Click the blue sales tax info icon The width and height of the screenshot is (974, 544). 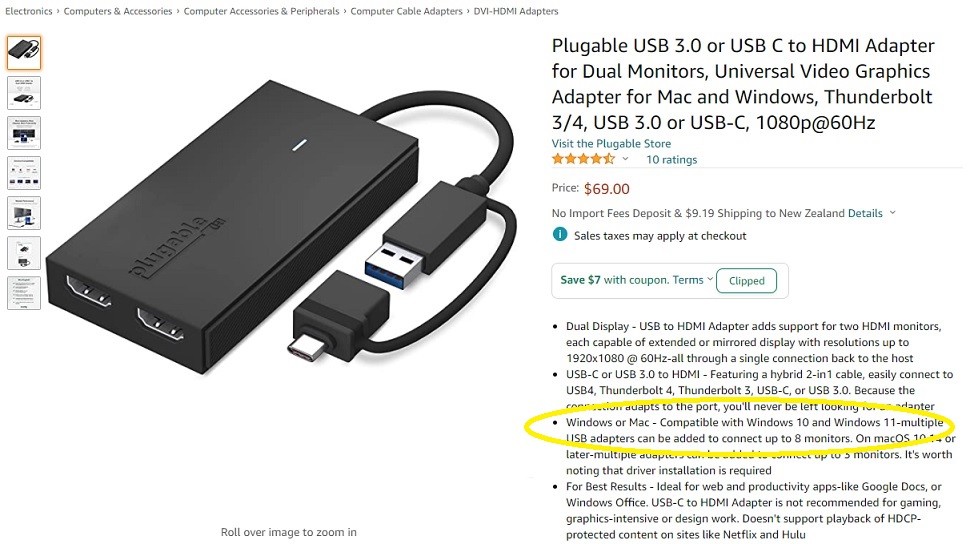click(x=560, y=235)
